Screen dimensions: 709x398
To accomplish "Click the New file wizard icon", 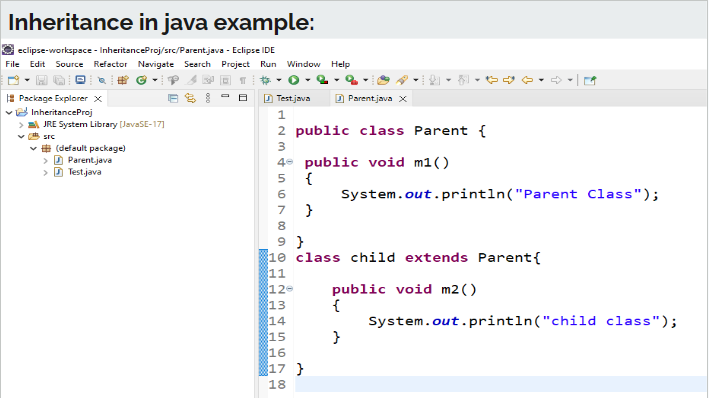I will pos(13,81).
